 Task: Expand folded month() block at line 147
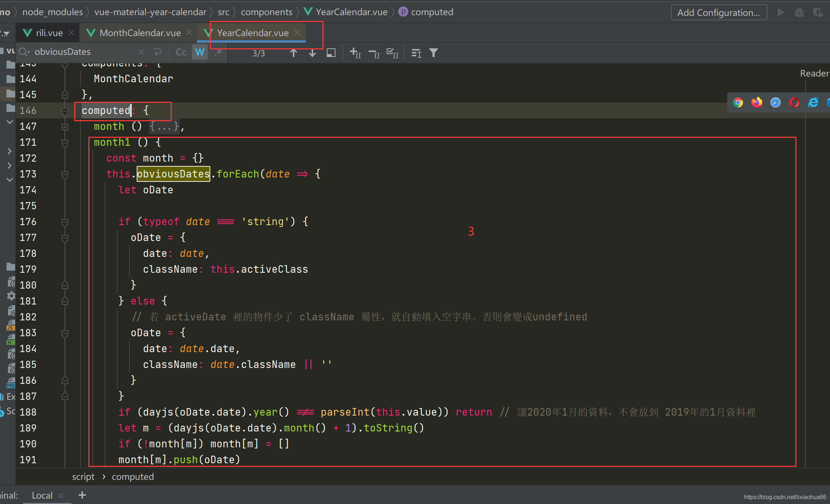click(65, 127)
